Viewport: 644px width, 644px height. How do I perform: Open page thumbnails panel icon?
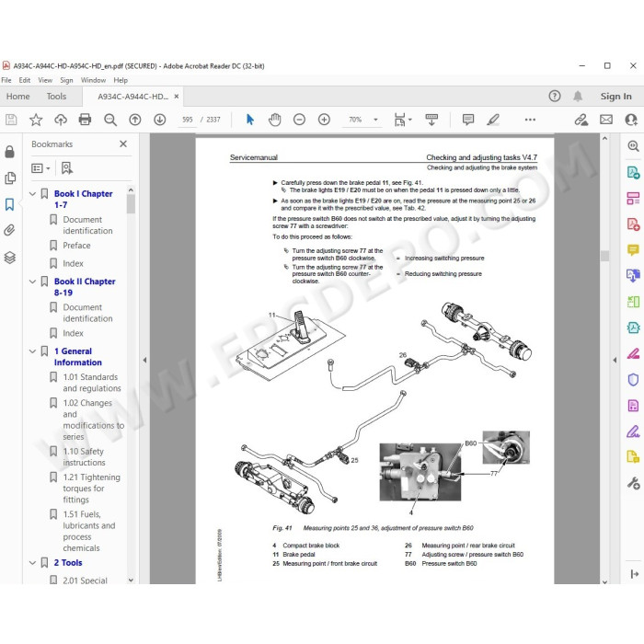tap(10, 178)
